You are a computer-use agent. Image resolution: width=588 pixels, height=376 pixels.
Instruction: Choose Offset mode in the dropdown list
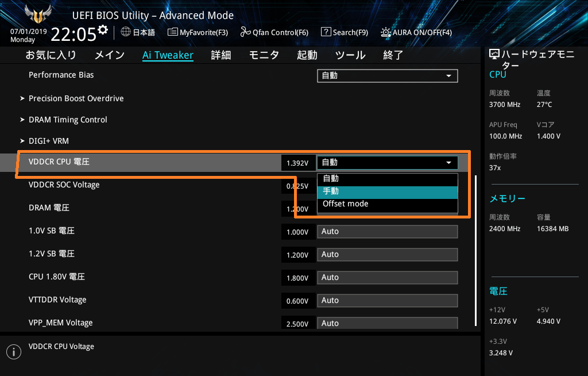(388, 204)
